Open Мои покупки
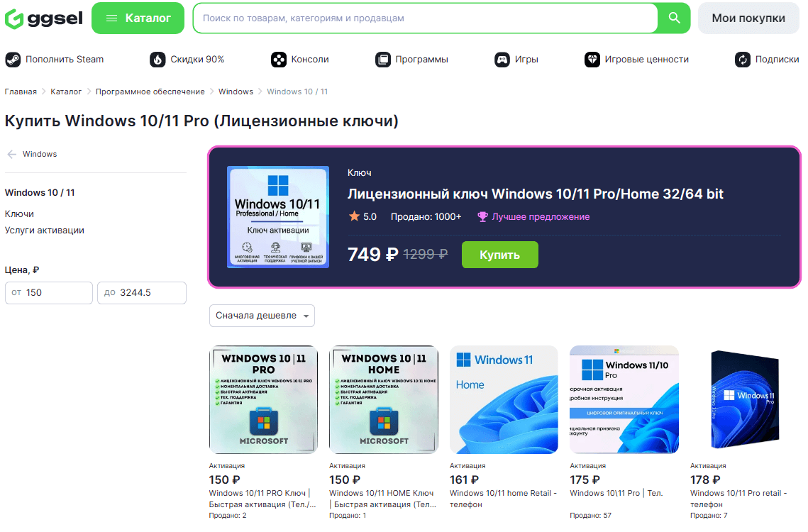The image size is (808, 532). click(x=748, y=18)
